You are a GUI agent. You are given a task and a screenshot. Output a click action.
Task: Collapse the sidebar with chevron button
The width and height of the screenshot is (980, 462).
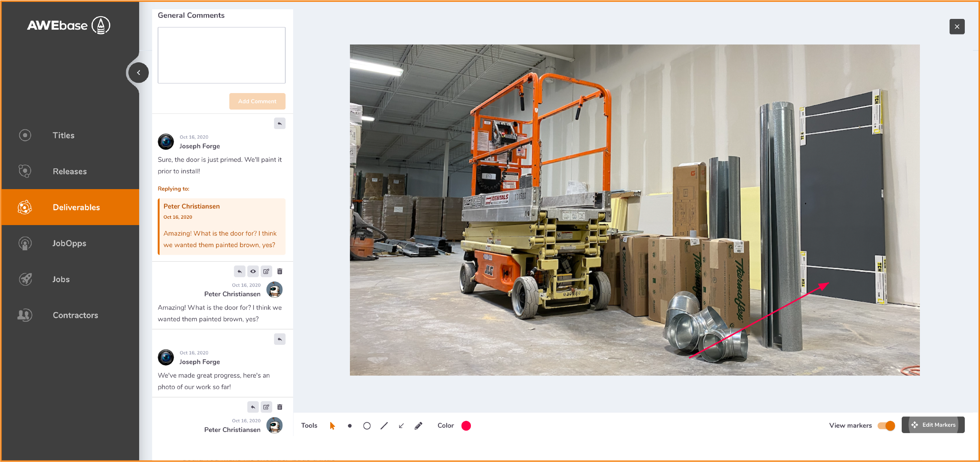138,72
